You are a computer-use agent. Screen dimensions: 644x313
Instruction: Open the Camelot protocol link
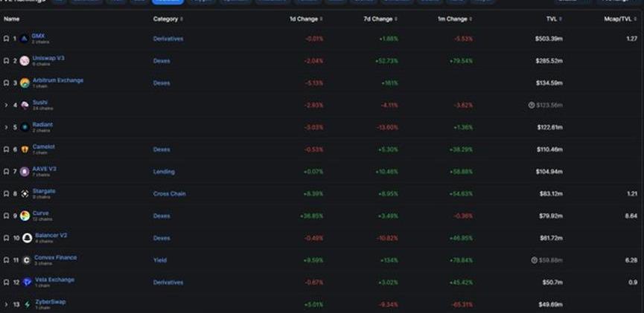(43, 147)
